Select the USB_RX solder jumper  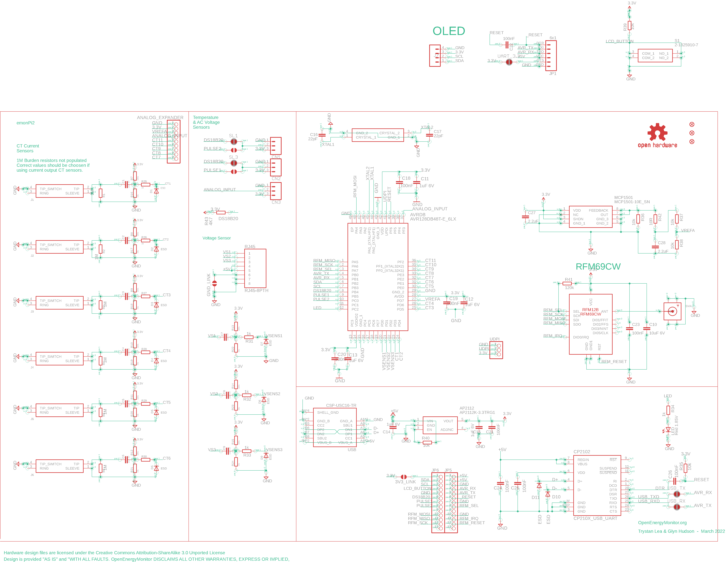[677, 507]
